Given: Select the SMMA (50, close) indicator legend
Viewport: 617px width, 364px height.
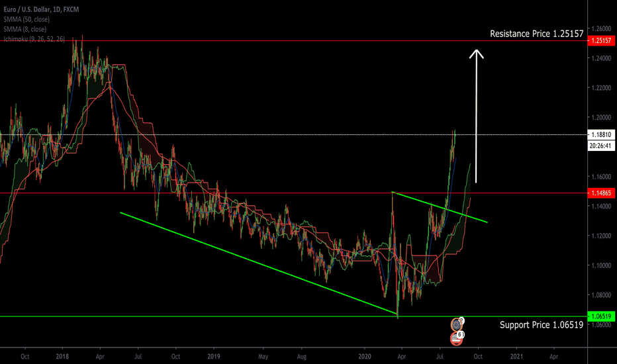Looking at the screenshot, I should pyautogui.click(x=26, y=19).
